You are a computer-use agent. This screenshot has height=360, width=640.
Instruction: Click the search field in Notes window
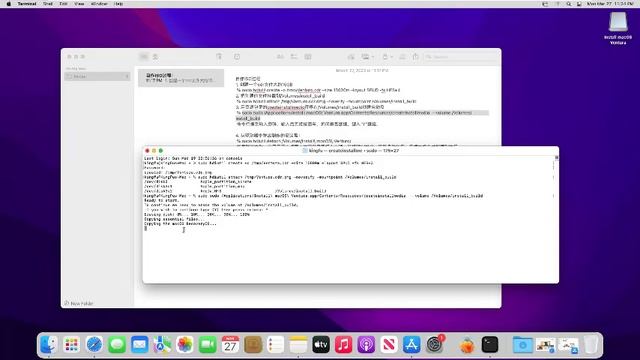[x=460, y=57]
